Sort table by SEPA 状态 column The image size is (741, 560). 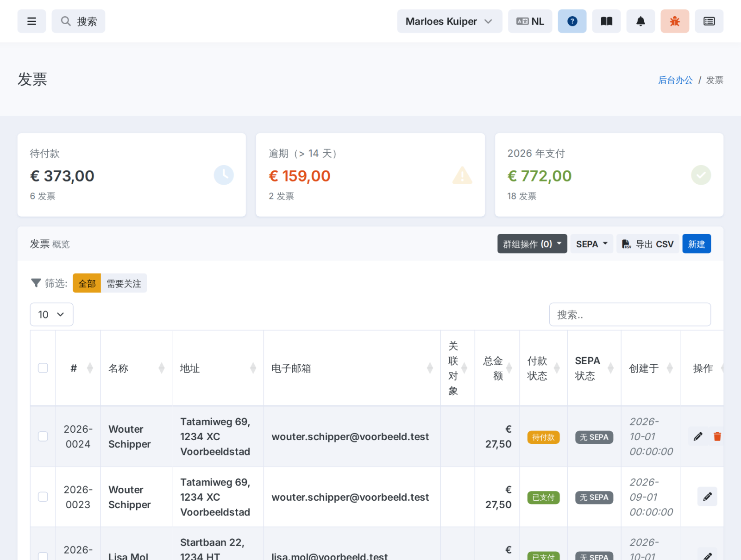(610, 368)
